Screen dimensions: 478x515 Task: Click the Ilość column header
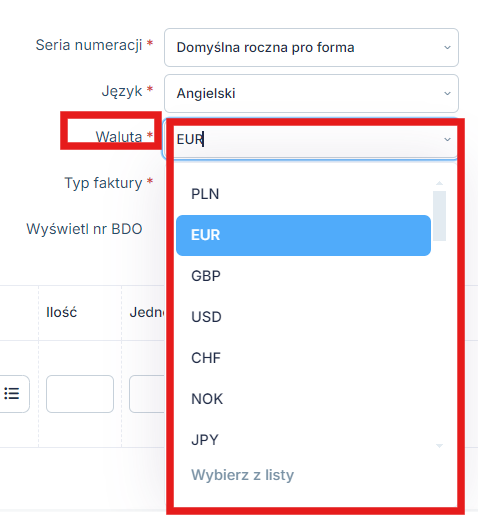pos(61,313)
